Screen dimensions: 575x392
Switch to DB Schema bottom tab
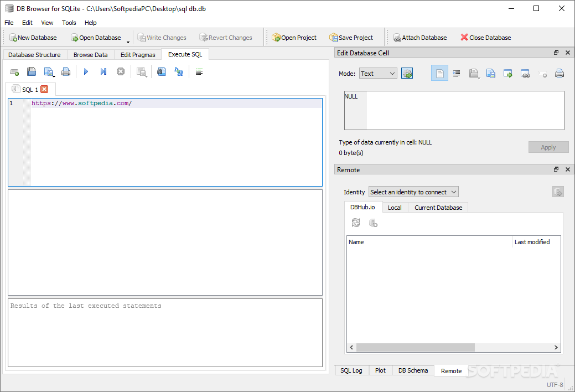click(413, 370)
